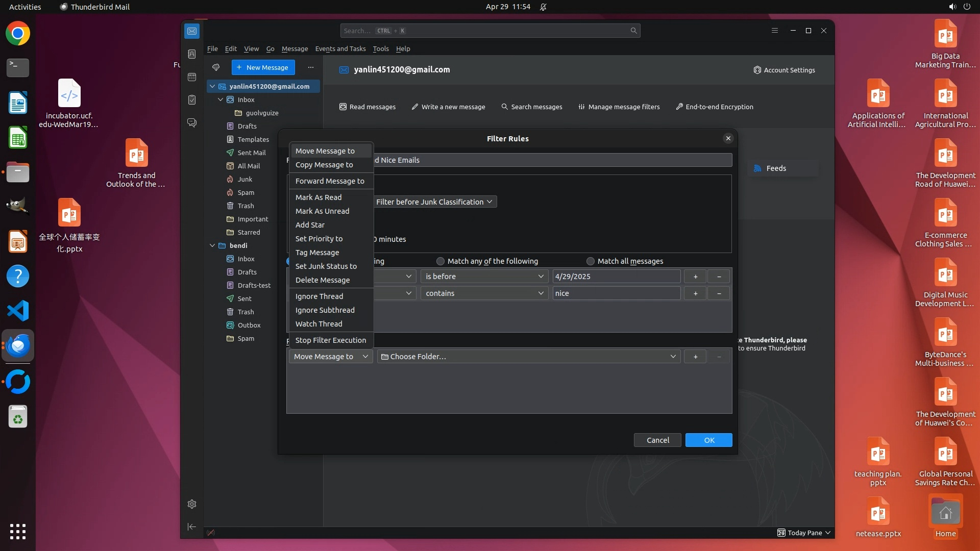980x551 pixels.
Task: Click the date field showing 4/29/2025
Action: pyautogui.click(x=616, y=277)
